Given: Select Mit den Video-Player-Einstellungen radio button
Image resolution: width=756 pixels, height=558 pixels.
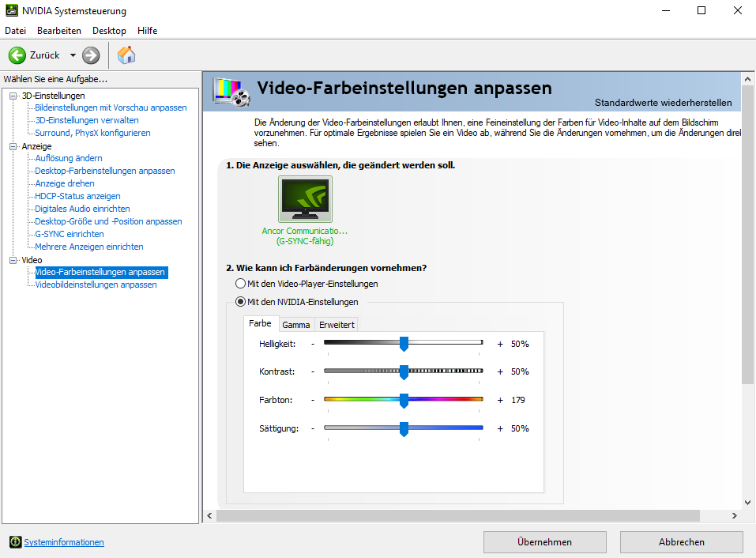Looking at the screenshot, I should [240, 284].
